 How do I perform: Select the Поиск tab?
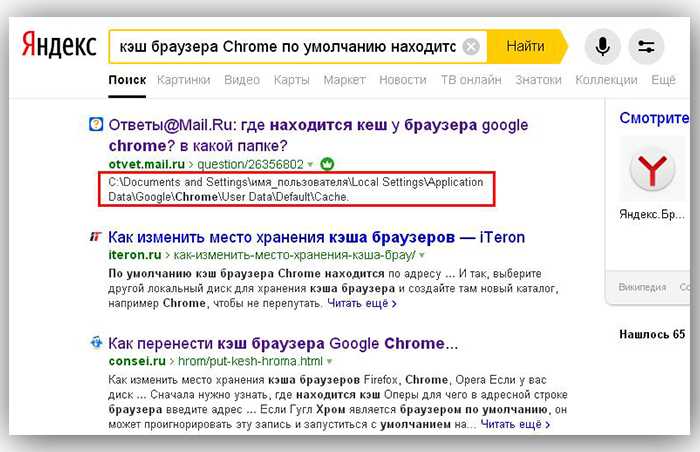(x=127, y=80)
